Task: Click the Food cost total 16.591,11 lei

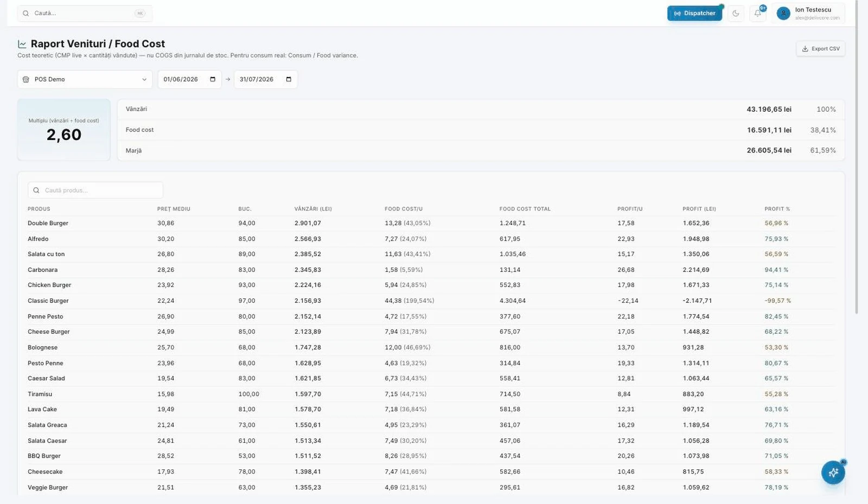Action: tap(769, 130)
